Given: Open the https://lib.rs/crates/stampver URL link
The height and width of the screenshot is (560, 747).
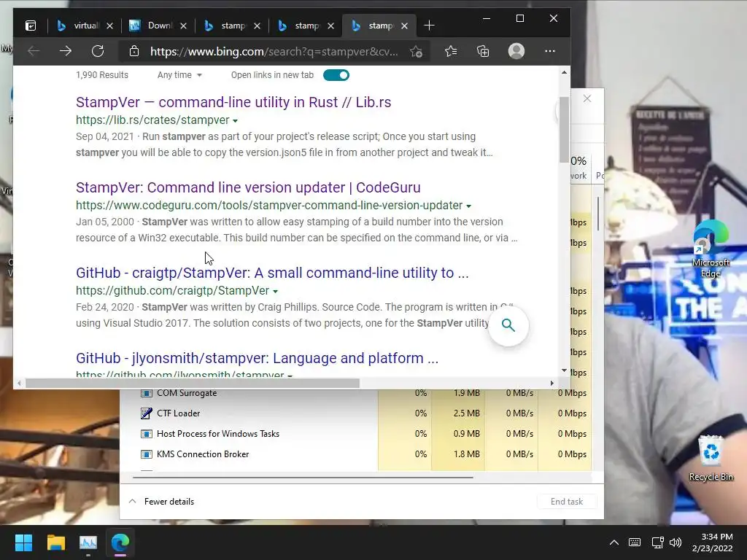Looking at the screenshot, I should tap(152, 120).
